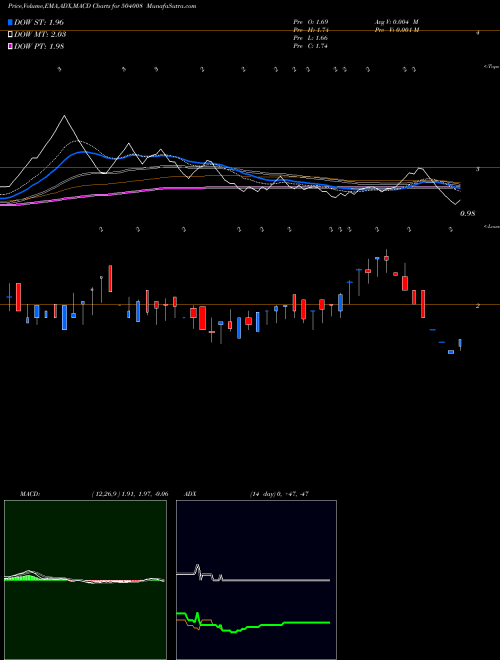Click the '<Tops' marker row label

(x=492, y=67)
